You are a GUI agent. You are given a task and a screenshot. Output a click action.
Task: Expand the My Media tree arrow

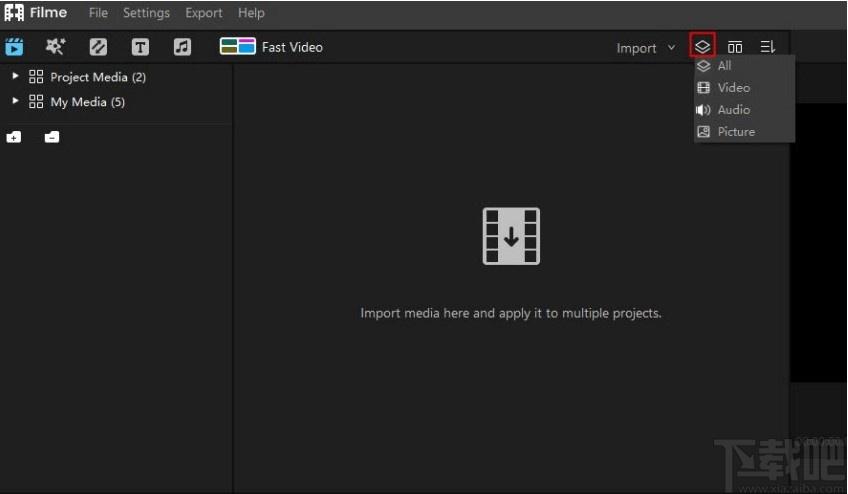15,101
